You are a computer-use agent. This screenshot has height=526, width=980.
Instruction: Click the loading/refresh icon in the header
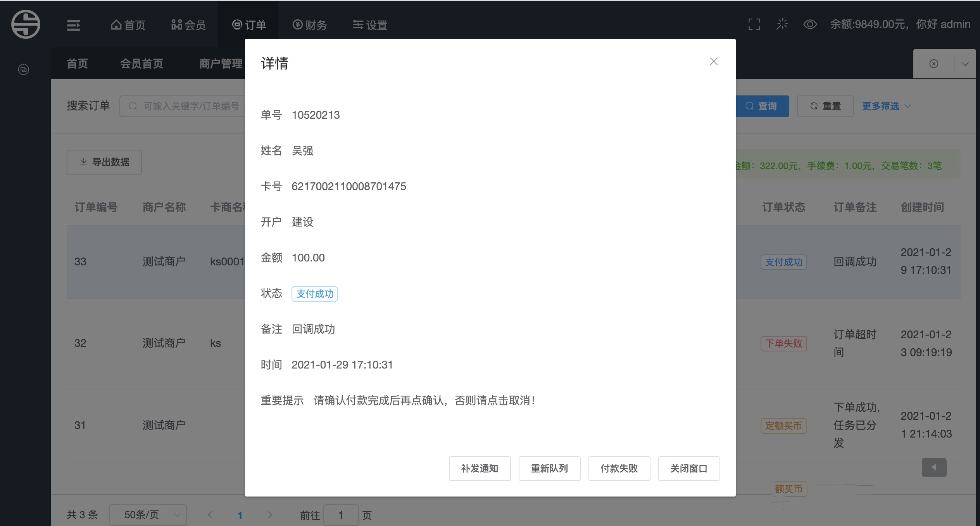point(782,24)
